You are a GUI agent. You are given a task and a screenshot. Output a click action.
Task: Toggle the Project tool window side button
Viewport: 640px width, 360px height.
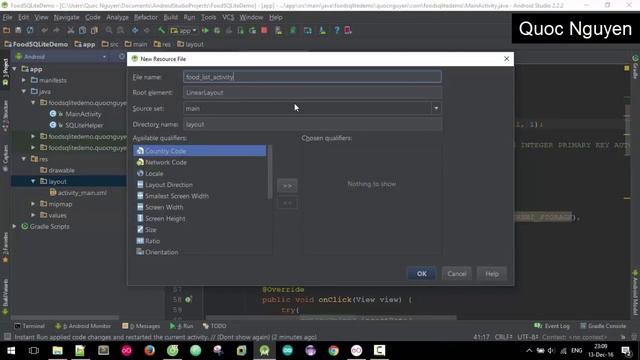coord(5,72)
